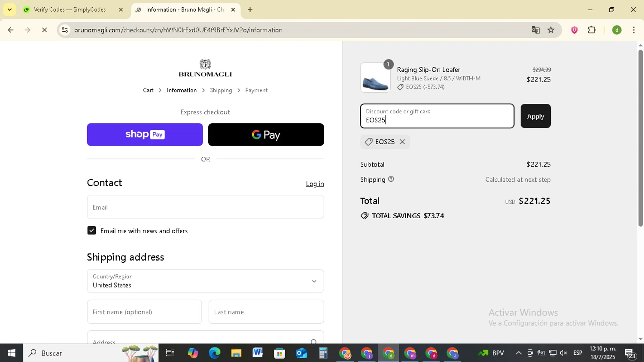Open the Chrome profile avatar
The height and width of the screenshot is (362, 644).
[x=617, y=30]
